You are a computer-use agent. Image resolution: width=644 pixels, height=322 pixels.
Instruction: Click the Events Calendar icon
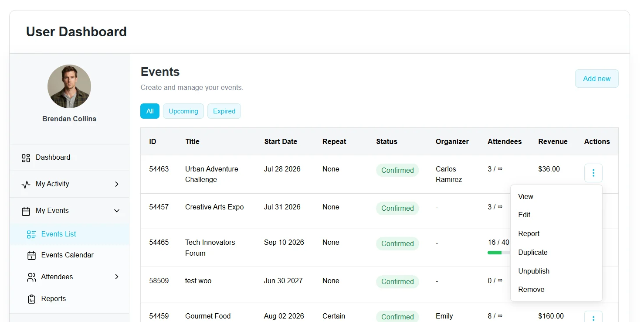(x=31, y=256)
